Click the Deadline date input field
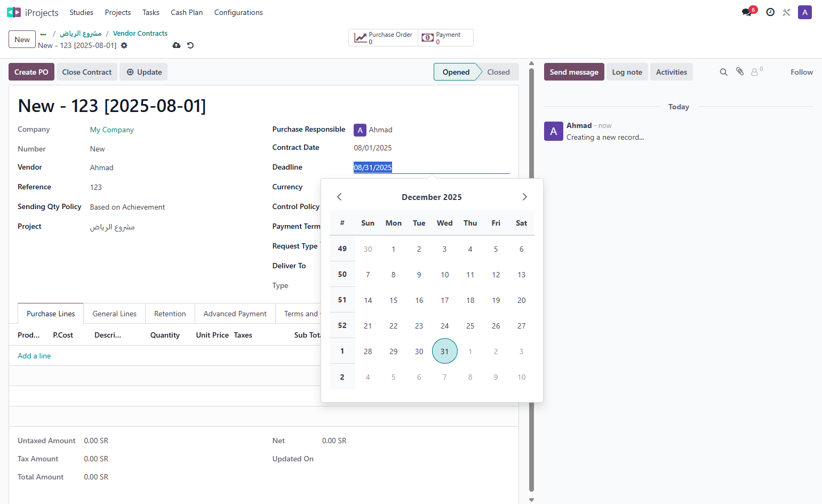Viewport: 822px width, 504px height. [432, 167]
